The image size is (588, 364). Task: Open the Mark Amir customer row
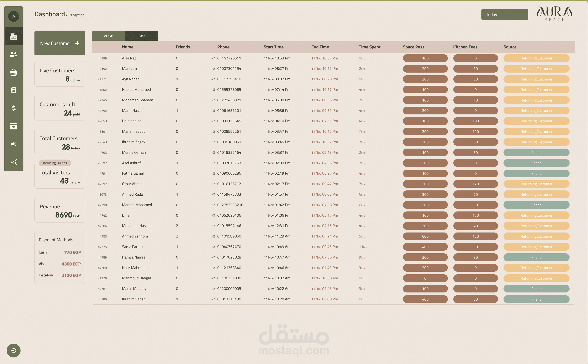click(130, 69)
